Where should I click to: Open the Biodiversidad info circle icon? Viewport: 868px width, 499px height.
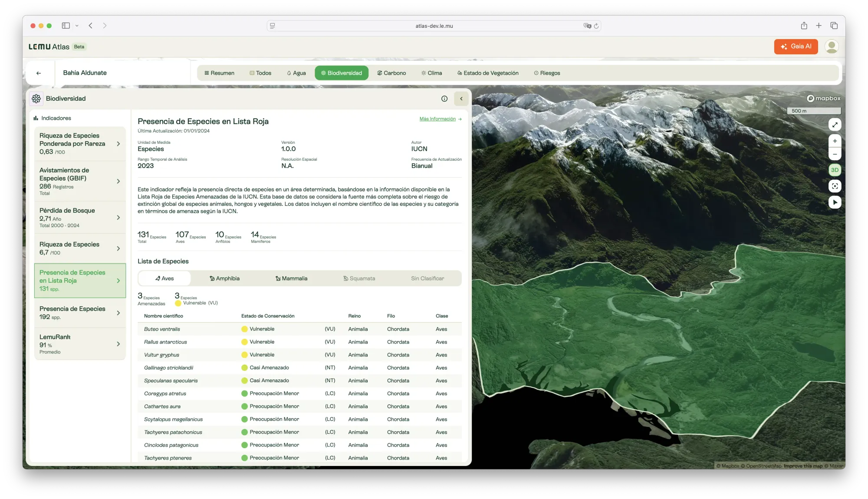tap(444, 99)
